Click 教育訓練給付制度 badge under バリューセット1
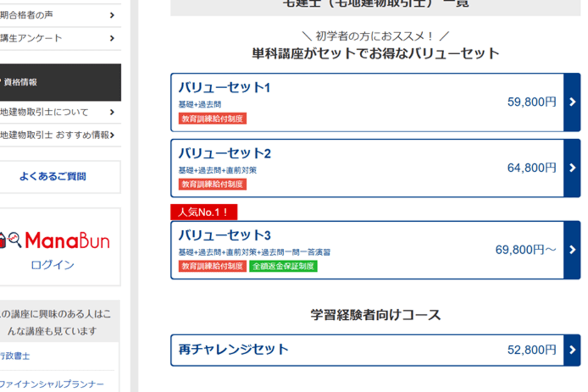 [212, 119]
